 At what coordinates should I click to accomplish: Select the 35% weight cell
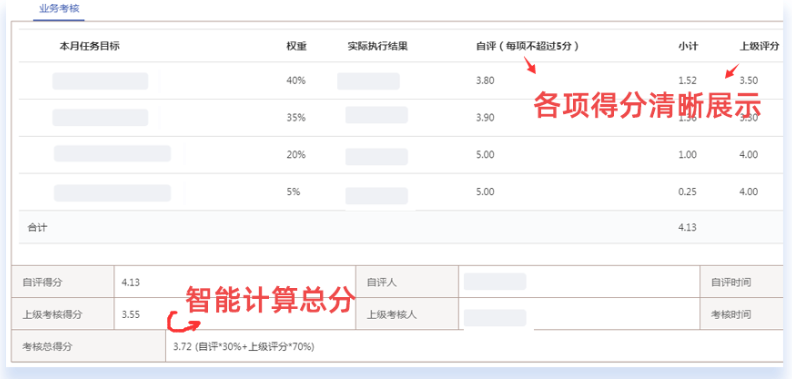[x=296, y=118]
